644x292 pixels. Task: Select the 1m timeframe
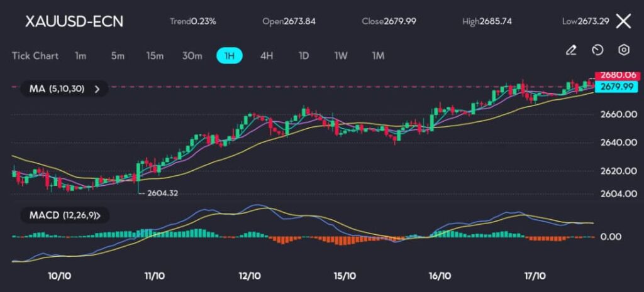80,56
